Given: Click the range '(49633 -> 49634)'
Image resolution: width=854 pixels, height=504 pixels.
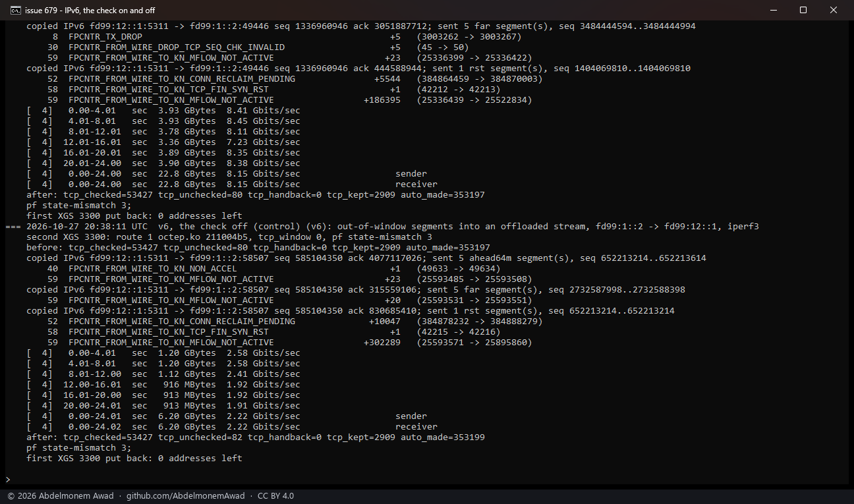Looking at the screenshot, I should click(x=459, y=269).
